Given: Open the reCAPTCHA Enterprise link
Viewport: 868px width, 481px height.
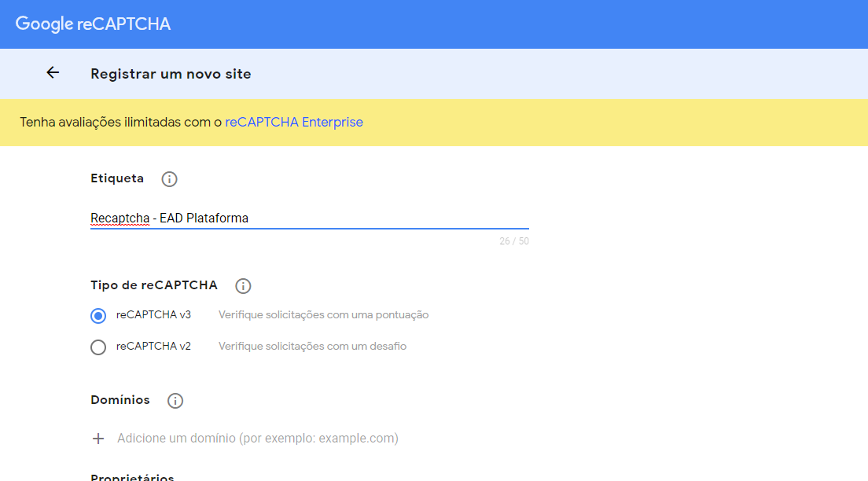Looking at the screenshot, I should coord(294,123).
